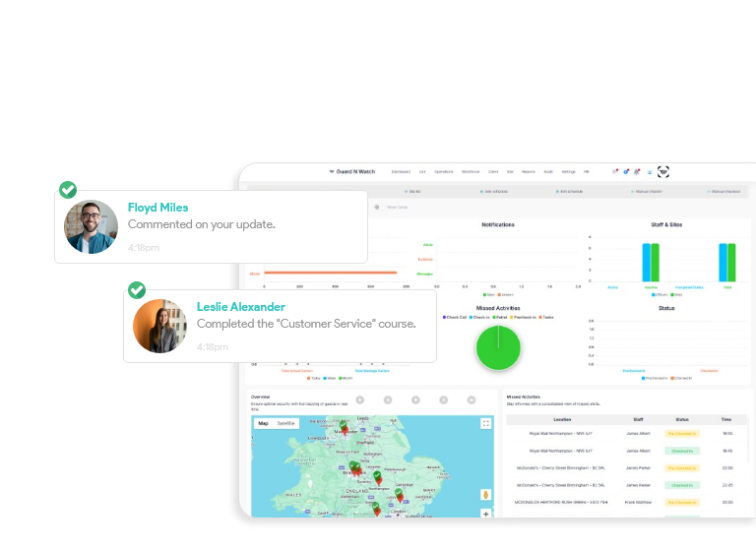Expand the Reports menu
This screenshot has height=551, width=756.
click(529, 171)
